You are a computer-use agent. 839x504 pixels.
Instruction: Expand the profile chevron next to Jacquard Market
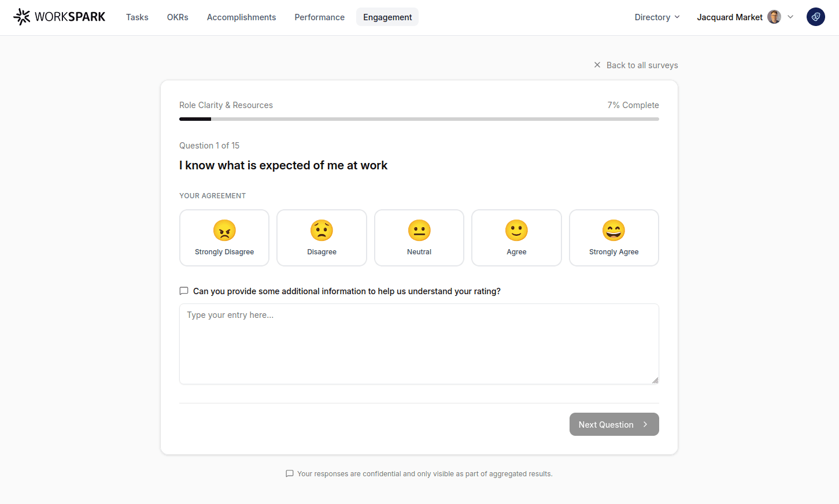tap(790, 17)
